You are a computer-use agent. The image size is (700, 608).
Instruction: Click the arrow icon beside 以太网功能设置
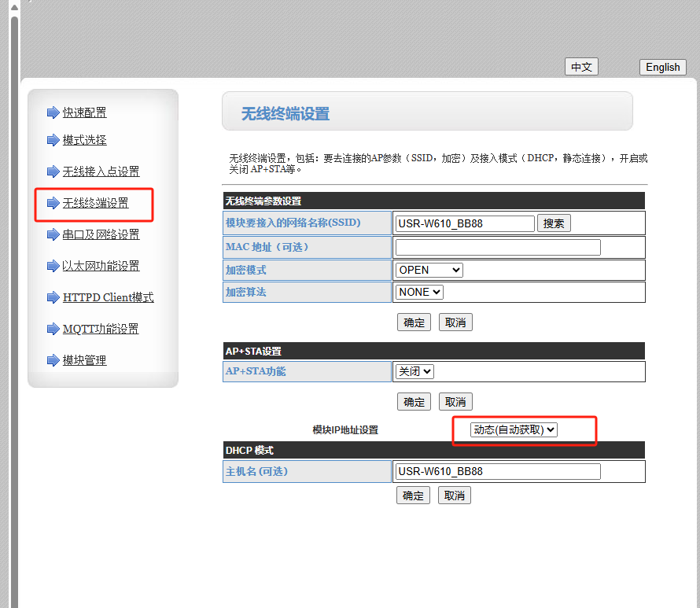53,266
